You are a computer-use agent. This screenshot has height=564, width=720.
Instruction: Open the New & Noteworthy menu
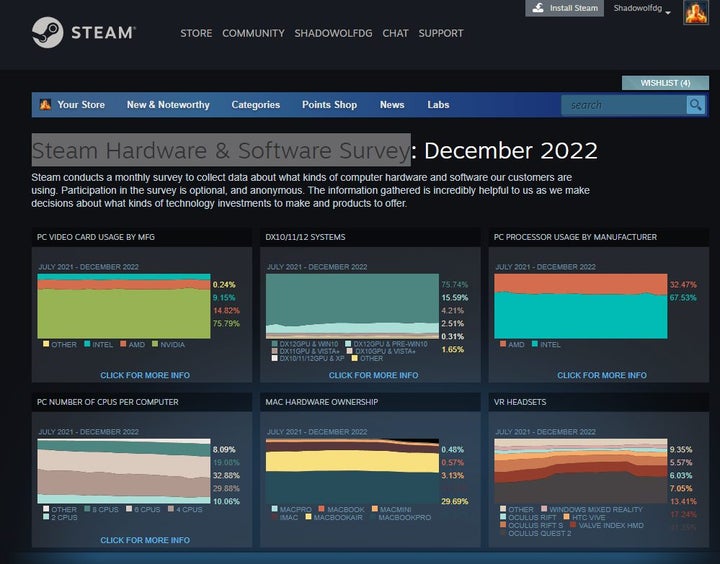[168, 105]
